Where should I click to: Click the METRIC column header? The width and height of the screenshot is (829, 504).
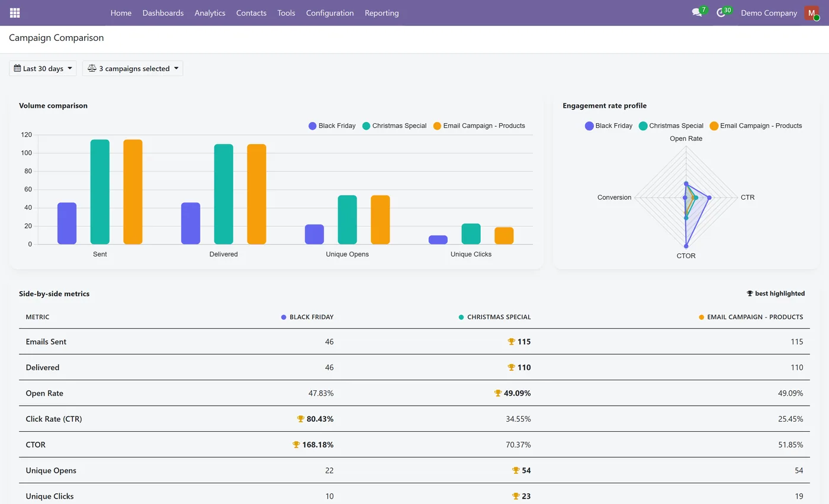pos(37,317)
